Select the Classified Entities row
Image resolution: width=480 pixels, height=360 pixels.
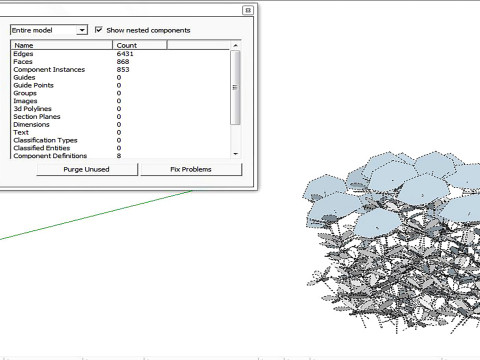(x=121, y=148)
